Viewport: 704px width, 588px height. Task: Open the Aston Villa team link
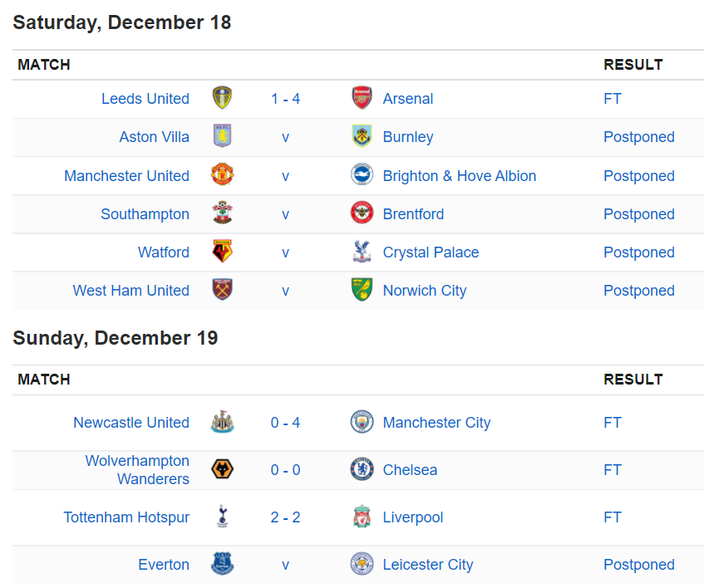pos(154,137)
